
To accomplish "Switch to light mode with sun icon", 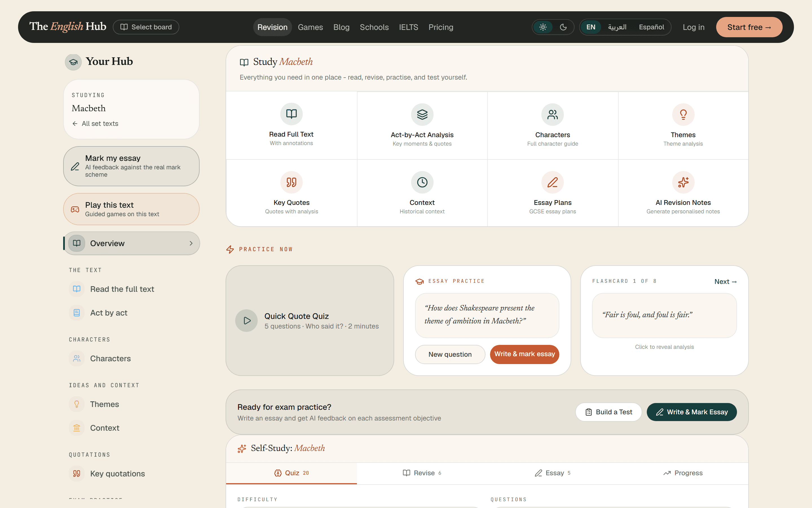I will (x=543, y=27).
